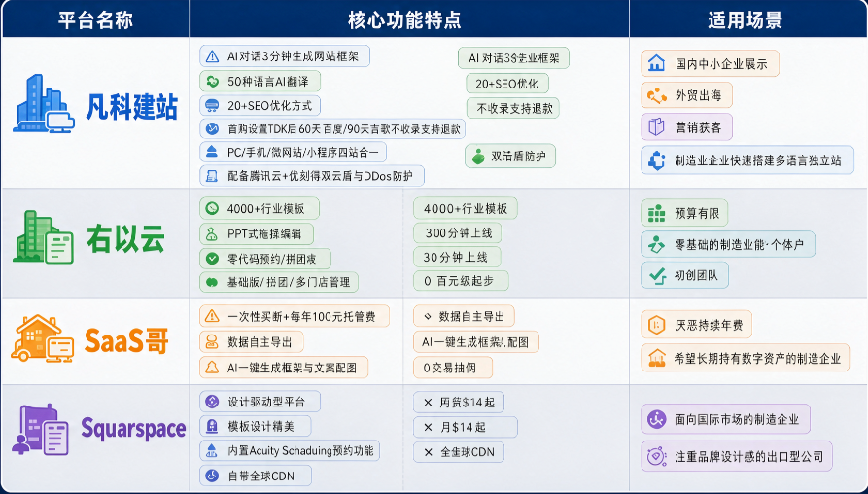The width and height of the screenshot is (868, 494).
Task: Click the checkmark icon beside 零代码预约/拼团
Action: coord(212,258)
